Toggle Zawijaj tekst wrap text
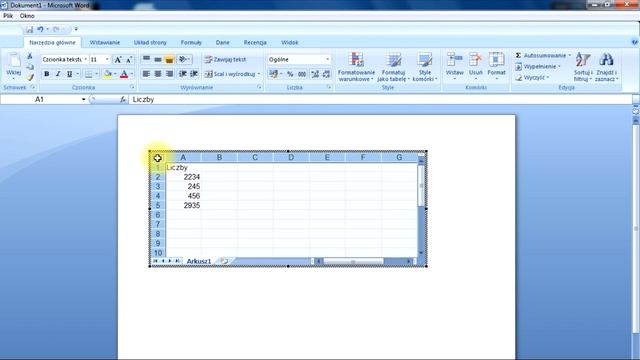This screenshot has width=640, height=360. (x=225, y=60)
